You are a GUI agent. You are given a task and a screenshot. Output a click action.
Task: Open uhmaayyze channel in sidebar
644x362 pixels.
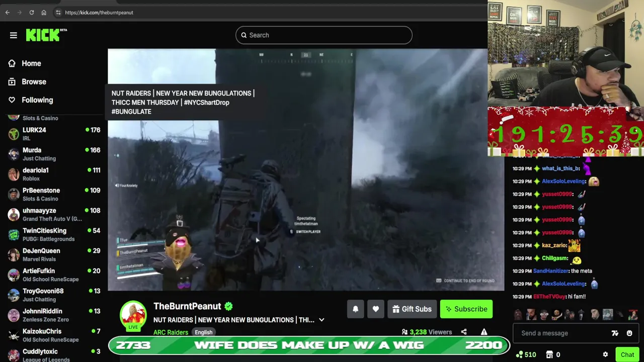[x=54, y=214]
